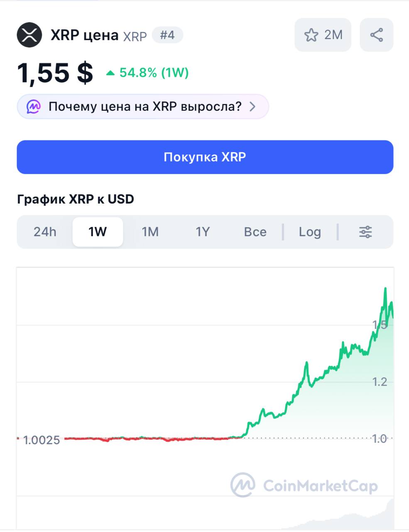
Task: Click the #4 rank badge
Action: 167,35
